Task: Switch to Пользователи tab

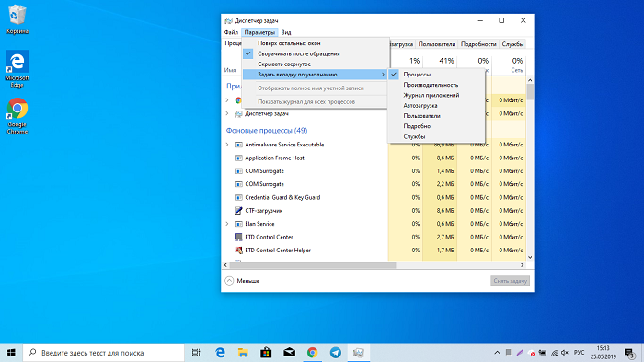Action: (437, 44)
